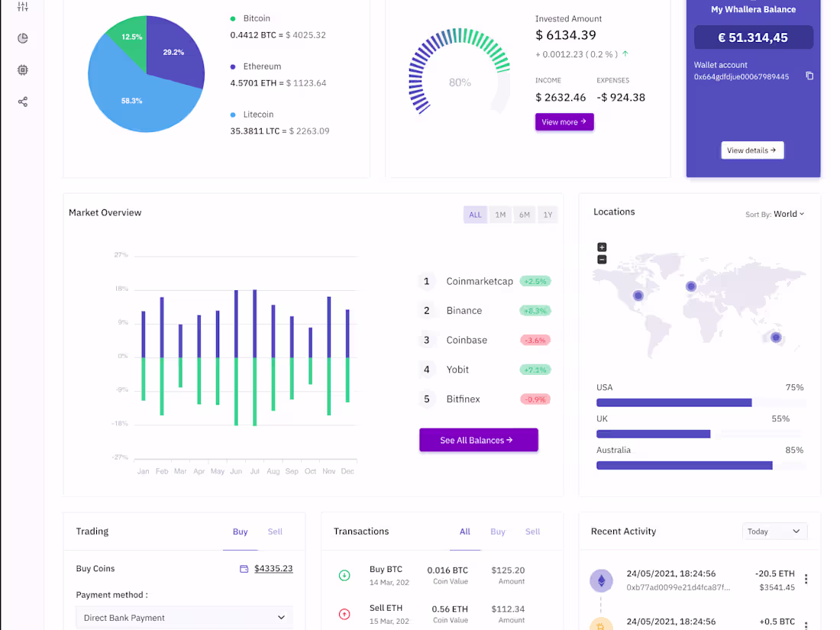Open the Today dropdown in Recent Activity
840x630 pixels.
(x=774, y=531)
